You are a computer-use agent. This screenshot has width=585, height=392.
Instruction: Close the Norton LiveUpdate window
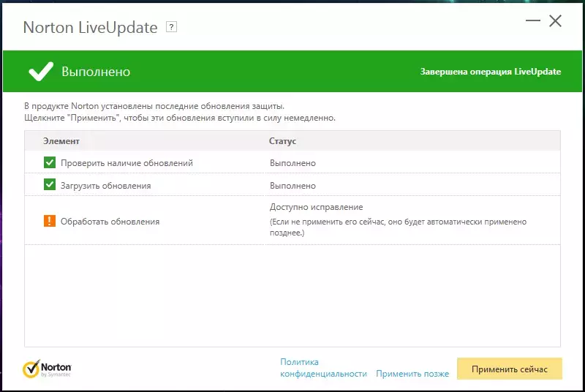tap(555, 21)
